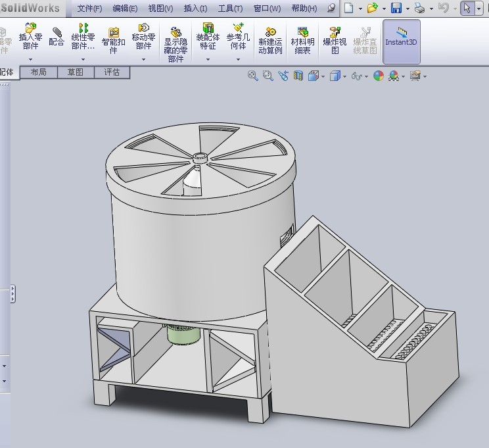Click Zoom to Area icon
The width and height of the screenshot is (489, 448).
(x=268, y=76)
